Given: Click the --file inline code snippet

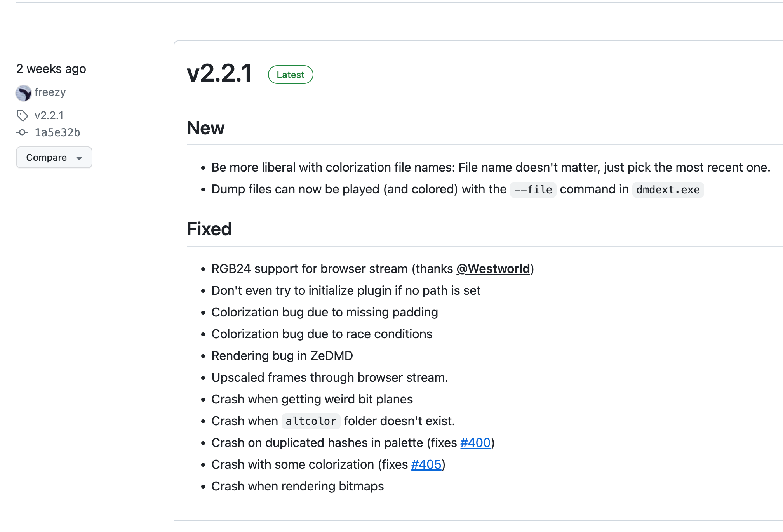Looking at the screenshot, I should [533, 190].
